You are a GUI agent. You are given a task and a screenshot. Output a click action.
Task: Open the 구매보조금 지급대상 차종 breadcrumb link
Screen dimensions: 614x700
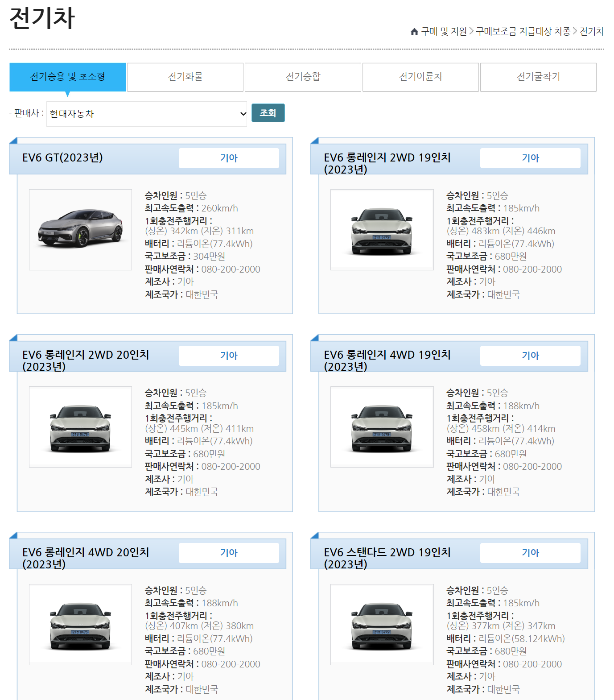click(x=523, y=31)
